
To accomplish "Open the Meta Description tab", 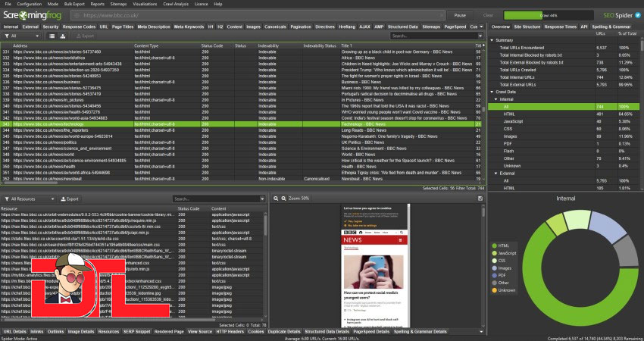I will 154,27.
